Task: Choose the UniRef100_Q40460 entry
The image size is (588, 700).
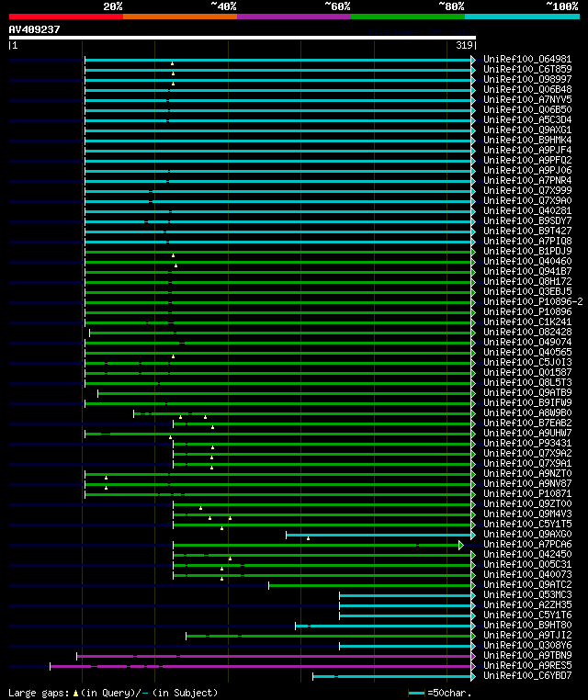Action: 527,261
